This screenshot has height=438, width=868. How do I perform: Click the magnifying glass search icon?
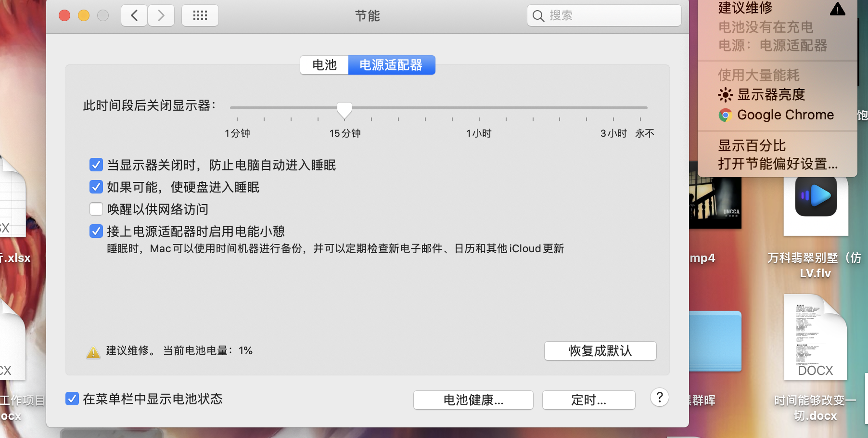(538, 16)
